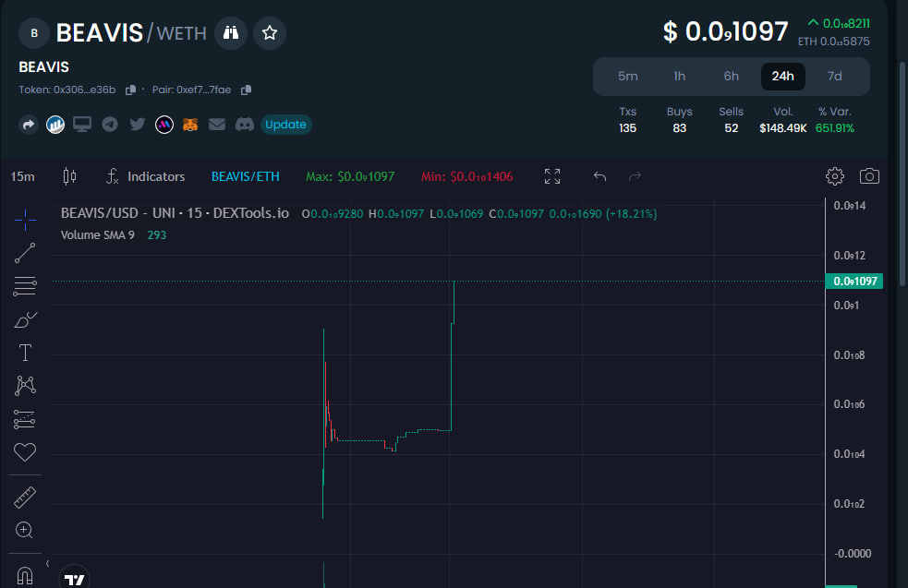Viewport: 908px width, 588px height.
Task: Copy the token address 0x306...e36b
Action: click(130, 90)
